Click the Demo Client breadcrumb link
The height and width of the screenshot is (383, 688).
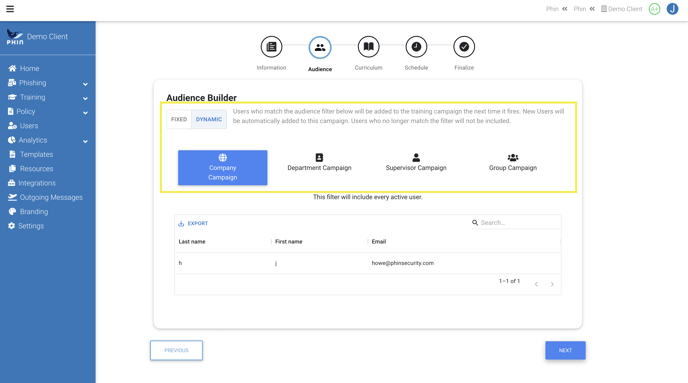coord(625,9)
